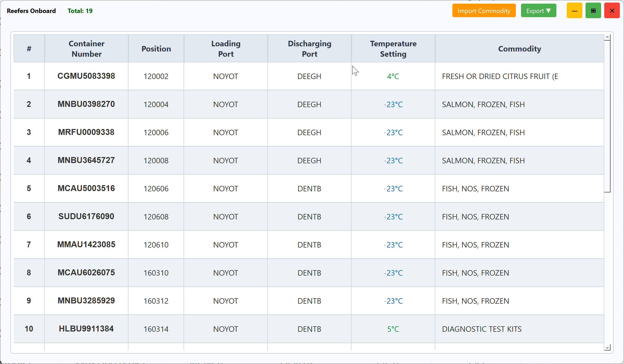Screen dimensions: 624x364
Task: Close the Reefers Onboard window
Action: 612,11
